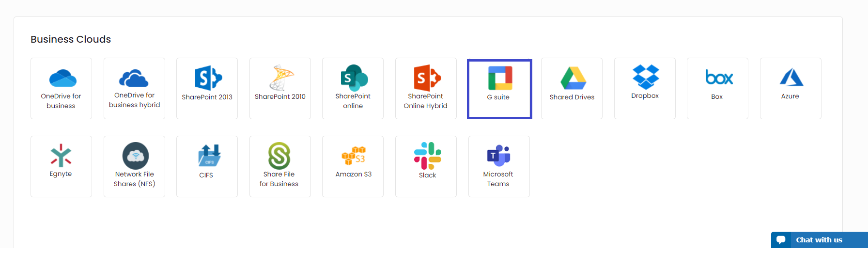Click the 'SharePoint Online Hybrid' label

425,101
